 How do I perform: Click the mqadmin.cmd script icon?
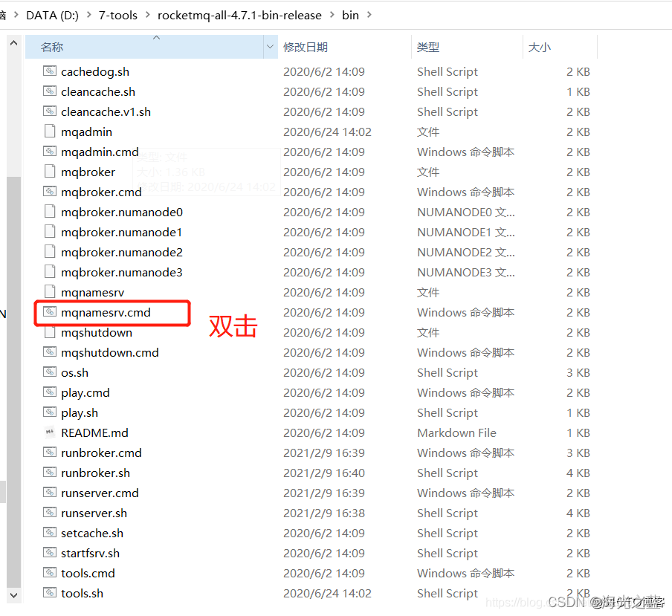tap(50, 152)
